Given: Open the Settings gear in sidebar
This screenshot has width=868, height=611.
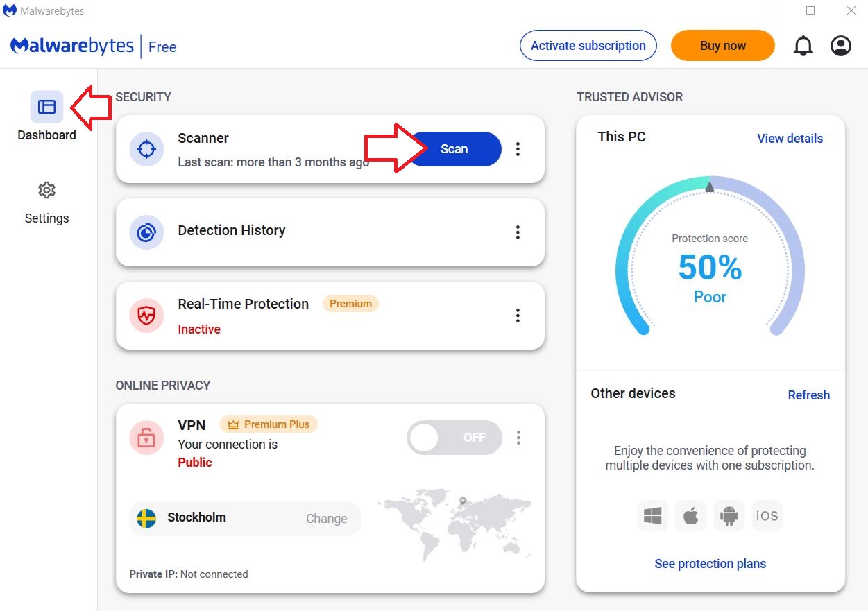Looking at the screenshot, I should point(46,190).
